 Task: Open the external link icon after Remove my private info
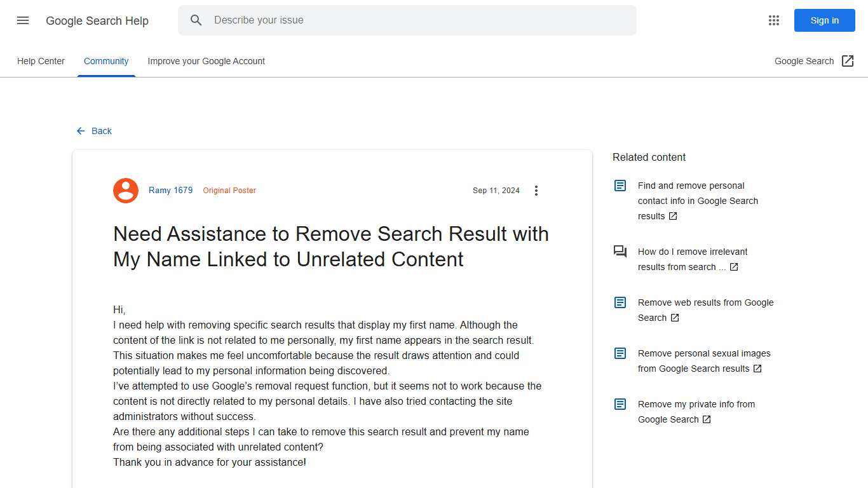pos(707,419)
